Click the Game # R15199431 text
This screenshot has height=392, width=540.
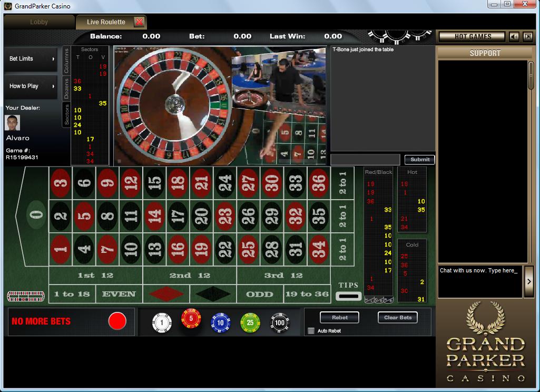click(22, 154)
